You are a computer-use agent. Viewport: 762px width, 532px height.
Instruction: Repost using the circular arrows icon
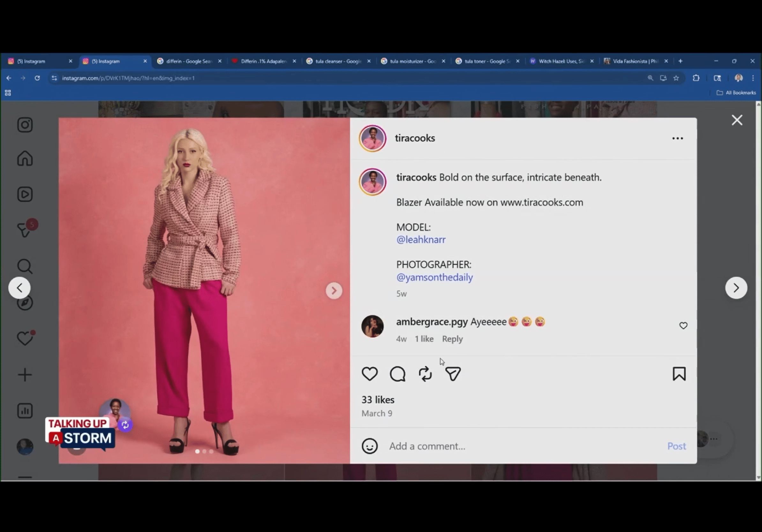click(425, 374)
